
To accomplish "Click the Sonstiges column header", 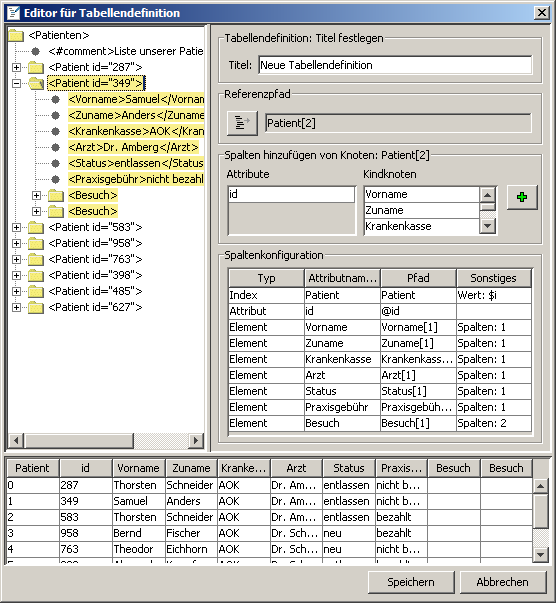I will tap(494, 278).
